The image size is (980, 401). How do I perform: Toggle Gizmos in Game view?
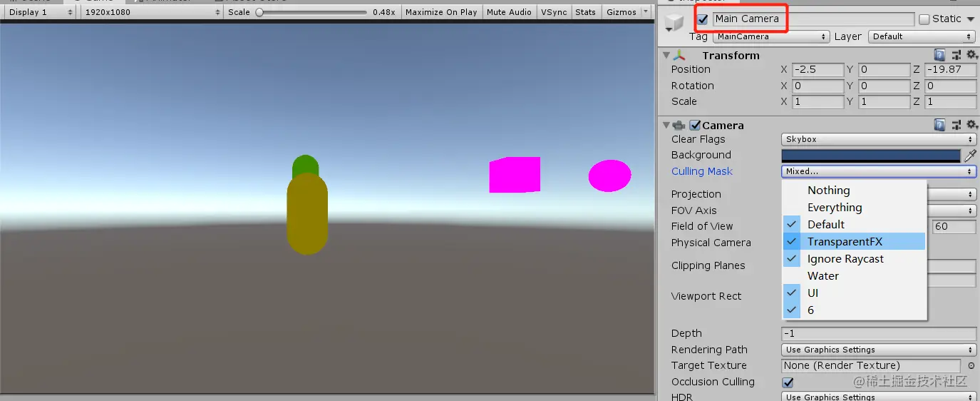click(621, 12)
